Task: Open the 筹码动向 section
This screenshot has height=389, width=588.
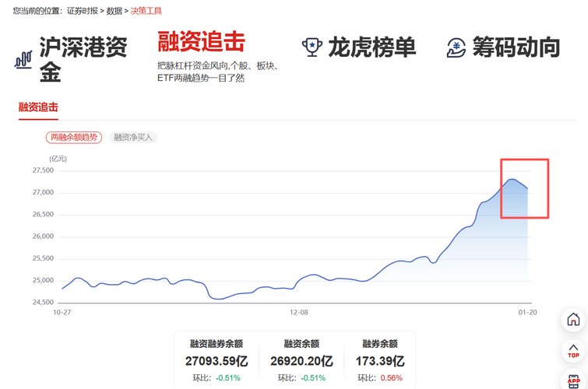Action: click(x=516, y=47)
